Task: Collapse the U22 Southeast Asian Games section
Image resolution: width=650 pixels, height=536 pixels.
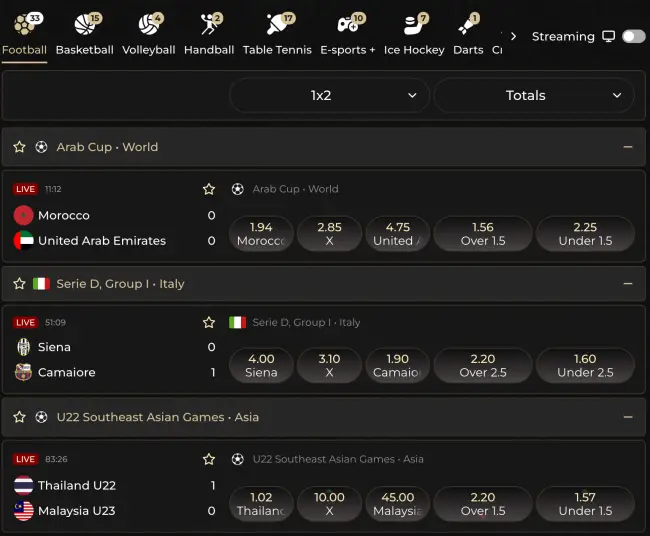Action: 628,417
